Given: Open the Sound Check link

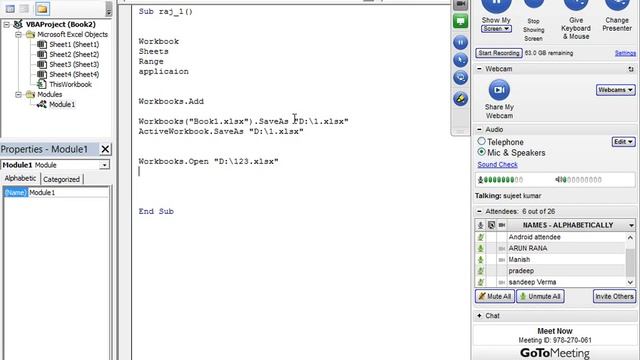Looking at the screenshot, I should coord(498,164).
